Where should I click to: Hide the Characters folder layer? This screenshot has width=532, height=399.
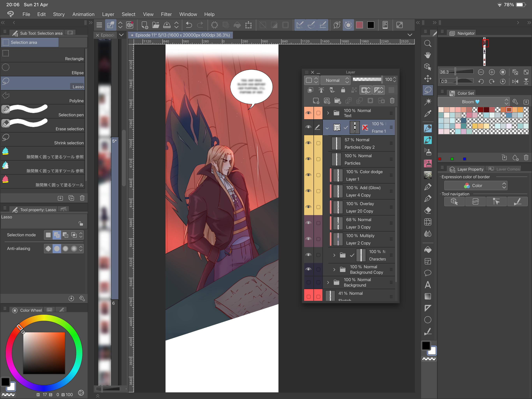coord(308,255)
